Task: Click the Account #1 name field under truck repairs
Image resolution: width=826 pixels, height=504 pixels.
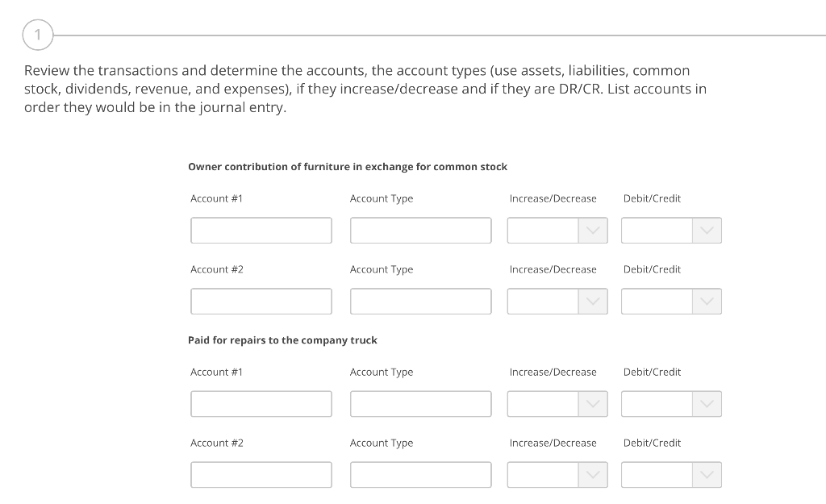Action: pos(261,403)
